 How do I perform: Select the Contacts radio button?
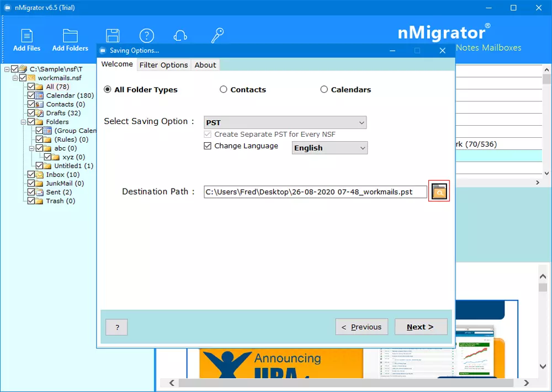223,89
